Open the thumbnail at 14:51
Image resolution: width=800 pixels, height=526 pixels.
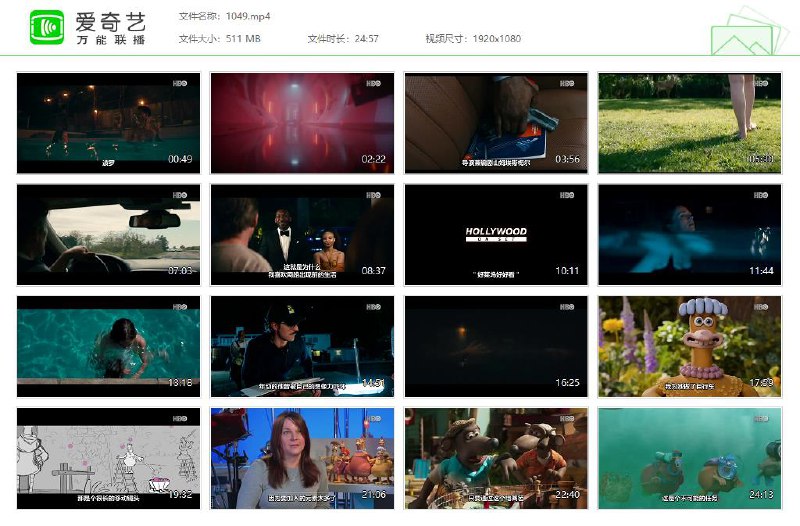tap(302, 346)
